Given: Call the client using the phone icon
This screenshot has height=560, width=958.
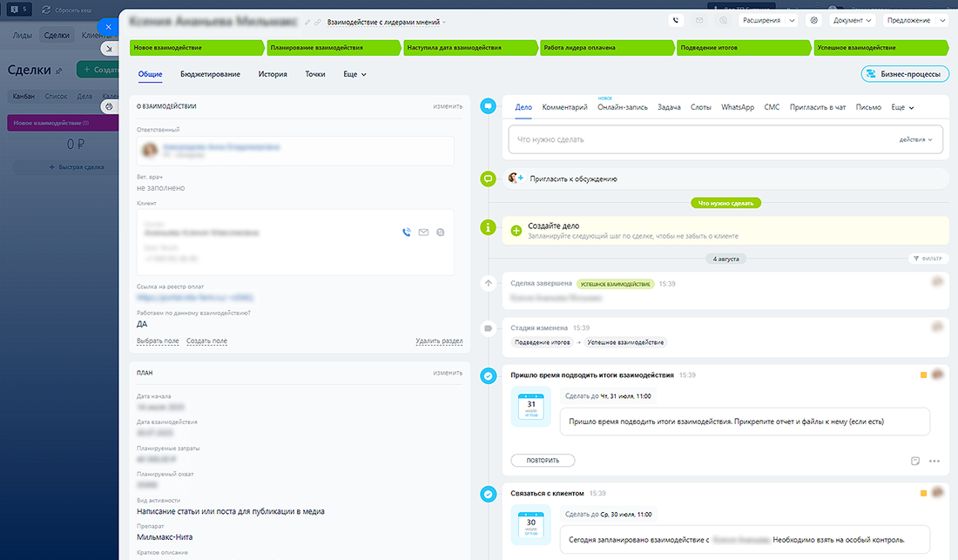Looking at the screenshot, I should [406, 233].
